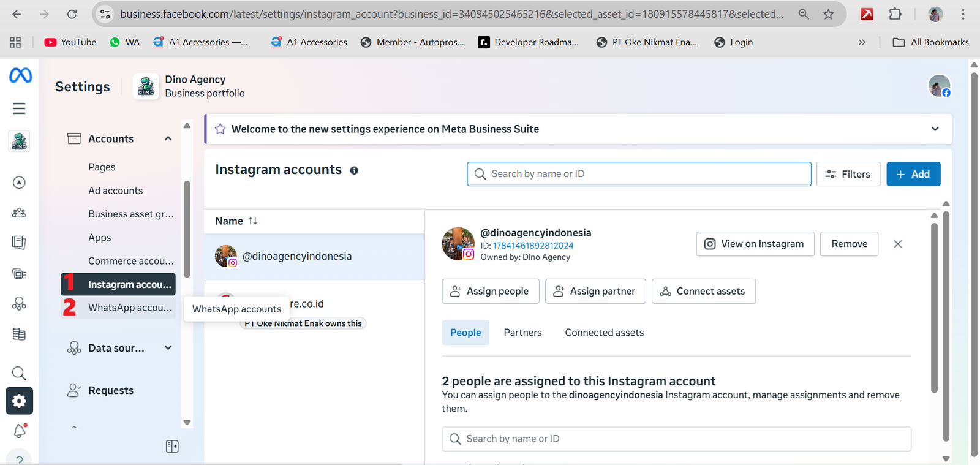Click View on Instagram button
The height and width of the screenshot is (465, 980).
coord(755,244)
